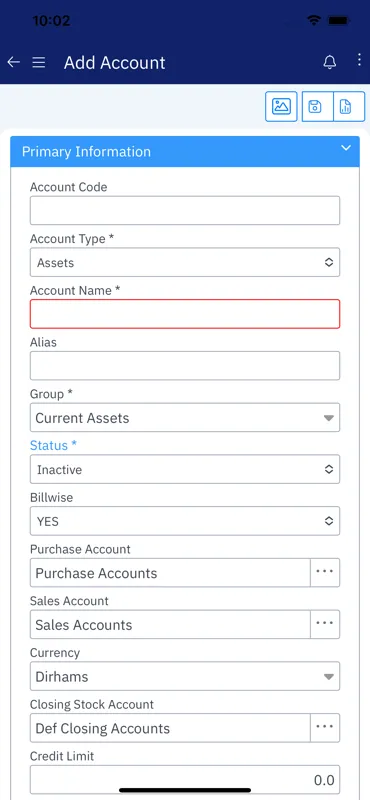This screenshot has height=800, width=370.
Task: Open the Account Type dropdown
Action: pyautogui.click(x=185, y=263)
